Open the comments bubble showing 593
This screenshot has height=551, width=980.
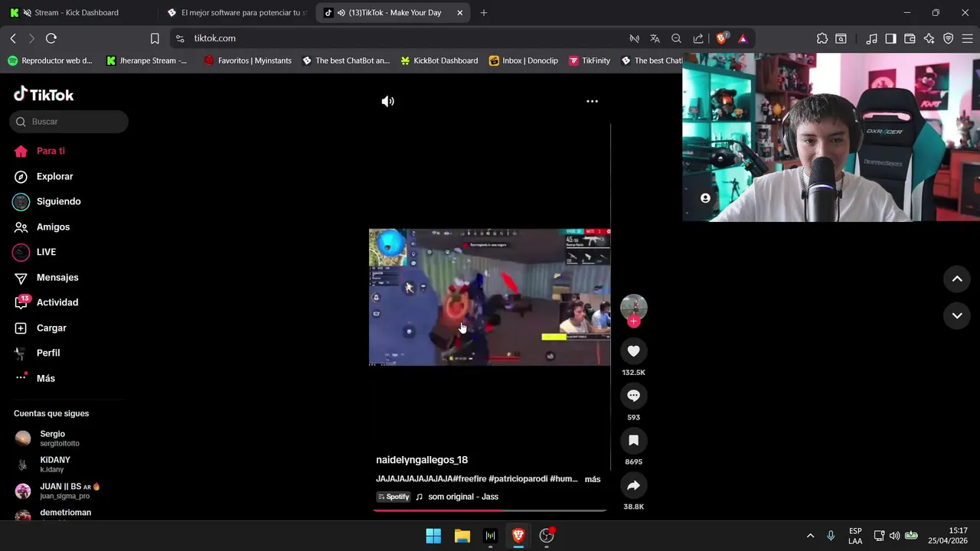click(633, 396)
